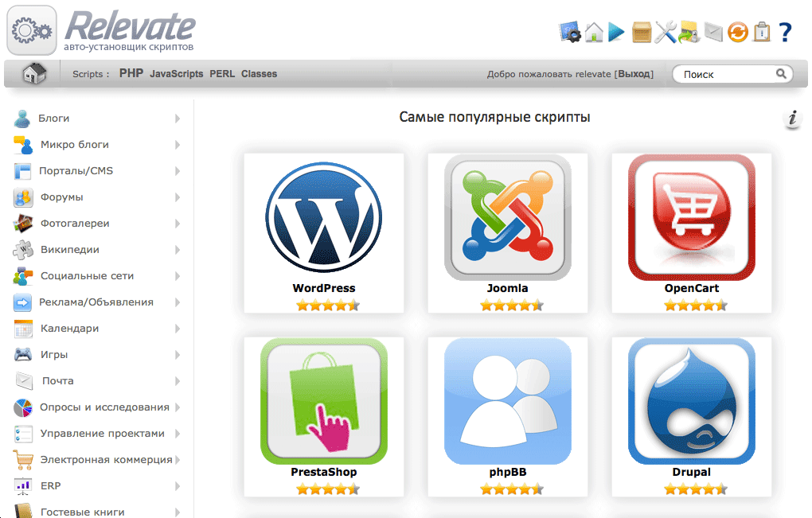Click the blue play triangle demos icon
The height and width of the screenshot is (518, 812).
616,32
